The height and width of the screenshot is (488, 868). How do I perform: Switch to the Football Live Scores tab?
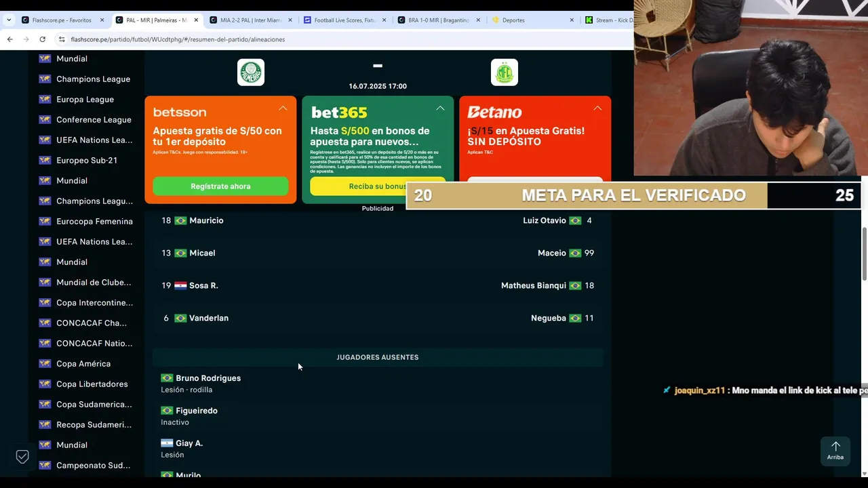tap(344, 20)
